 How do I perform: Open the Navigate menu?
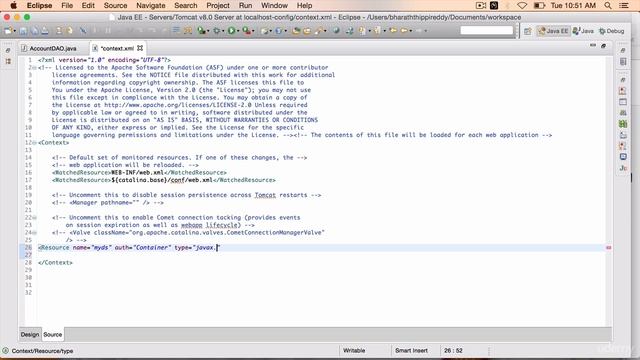[151, 6]
